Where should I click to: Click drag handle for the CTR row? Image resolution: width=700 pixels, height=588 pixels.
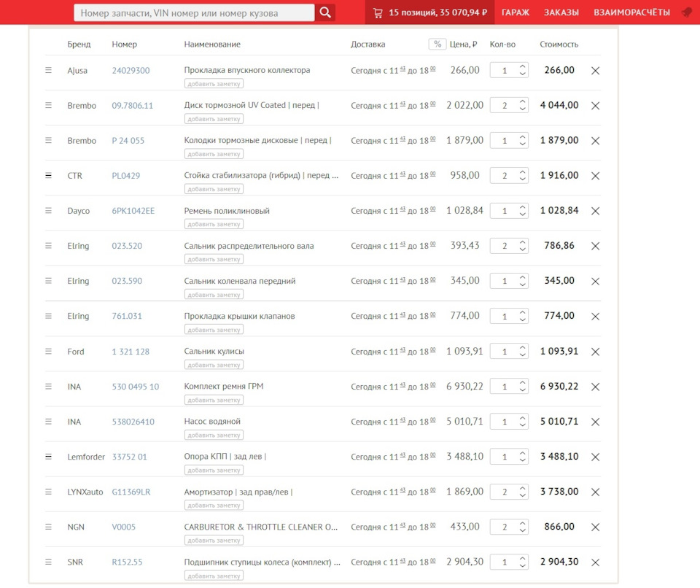(49, 176)
